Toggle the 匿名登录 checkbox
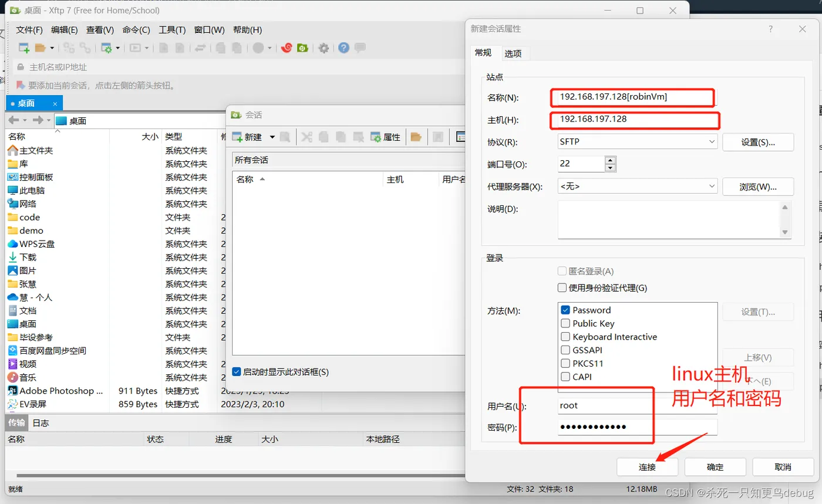The image size is (822, 504). pos(562,271)
